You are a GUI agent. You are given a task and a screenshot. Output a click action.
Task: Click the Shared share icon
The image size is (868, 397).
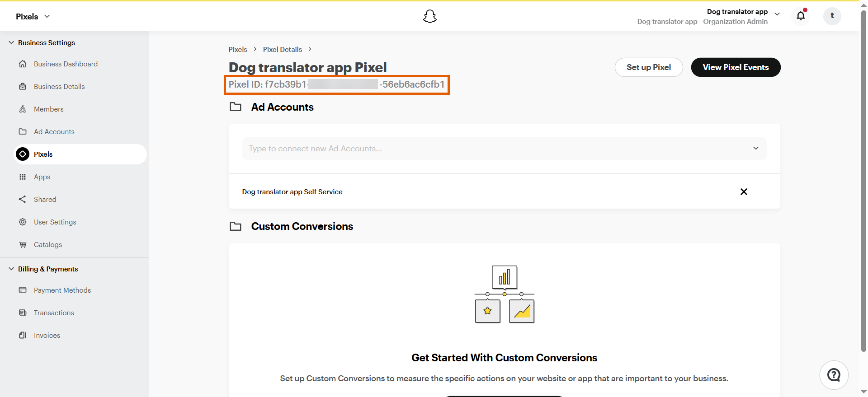[x=23, y=199]
